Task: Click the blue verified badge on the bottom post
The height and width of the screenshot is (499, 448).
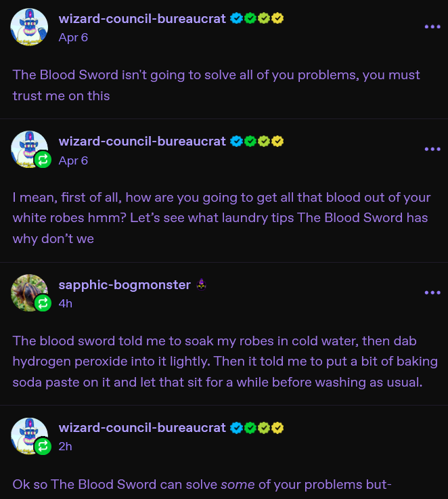Action: 236,428
